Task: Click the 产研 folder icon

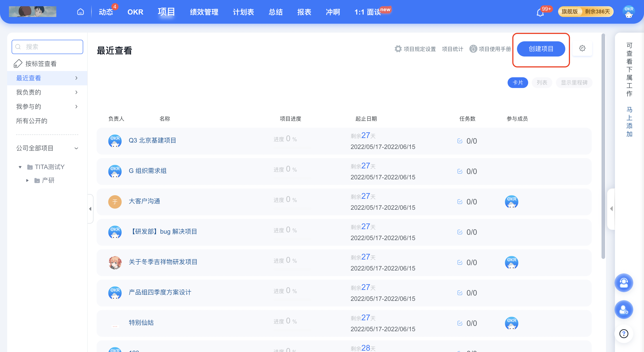Action: [x=37, y=180]
